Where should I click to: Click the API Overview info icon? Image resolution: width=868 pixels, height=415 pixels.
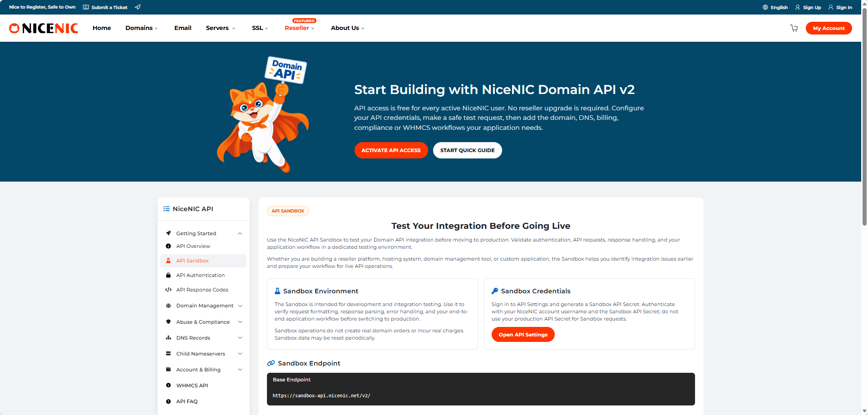(168, 246)
